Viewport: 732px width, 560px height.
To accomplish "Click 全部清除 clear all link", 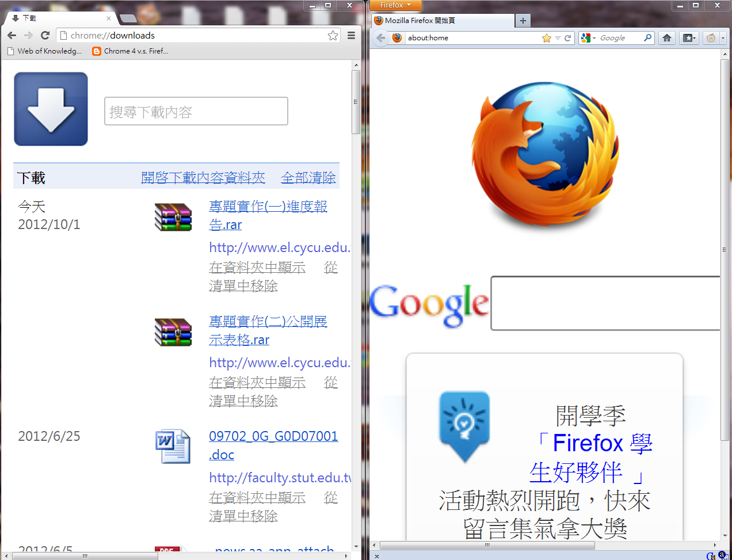I will 308,178.
